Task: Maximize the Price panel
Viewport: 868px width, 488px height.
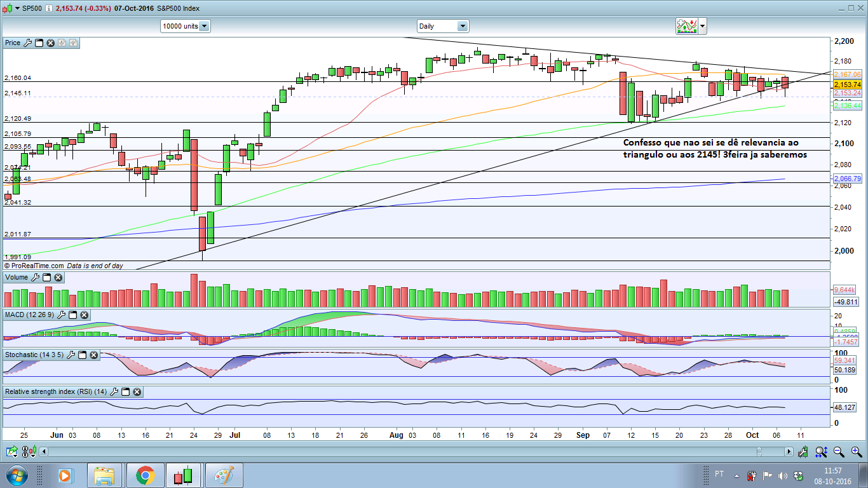Action: point(39,43)
